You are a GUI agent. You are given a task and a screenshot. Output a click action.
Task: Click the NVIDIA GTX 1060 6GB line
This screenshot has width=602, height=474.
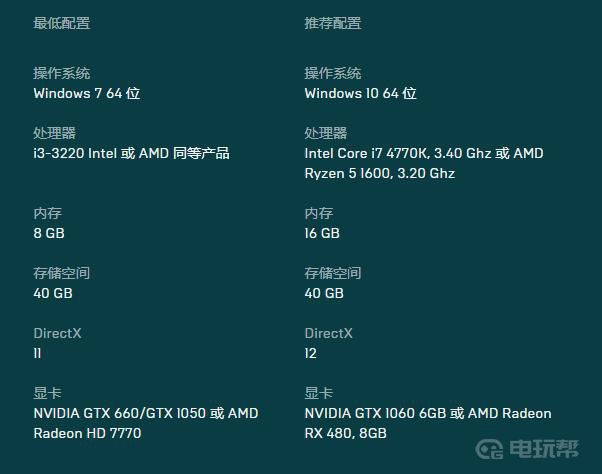(428, 413)
